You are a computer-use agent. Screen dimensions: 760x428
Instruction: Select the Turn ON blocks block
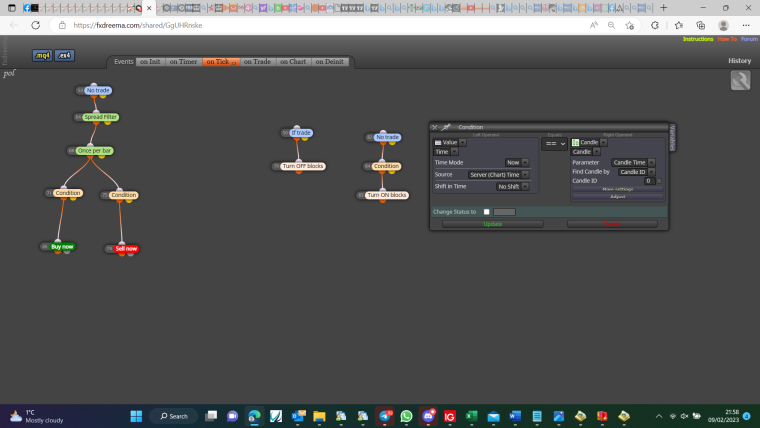386,195
